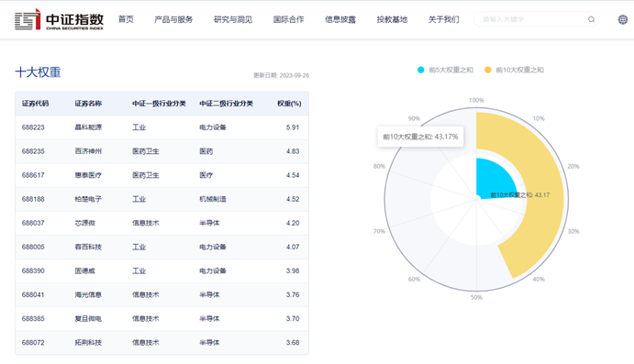Select security code 688072
634x364 pixels.
[x=33, y=342]
